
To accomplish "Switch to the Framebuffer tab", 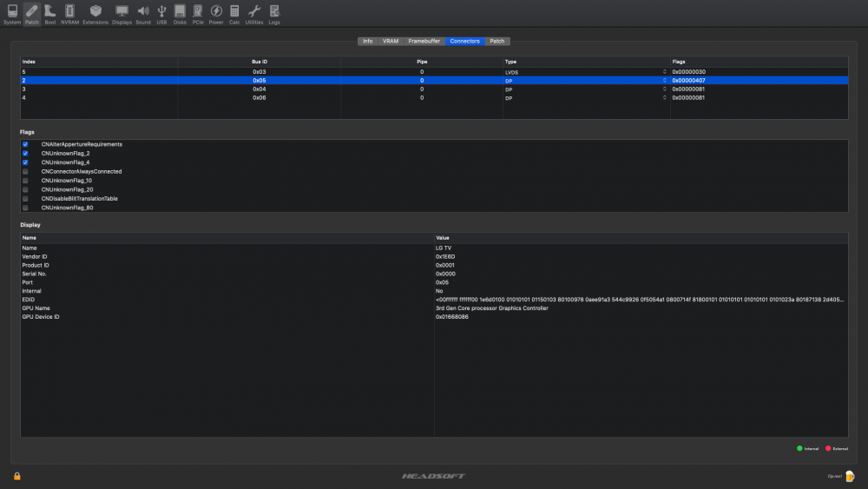I will click(424, 41).
